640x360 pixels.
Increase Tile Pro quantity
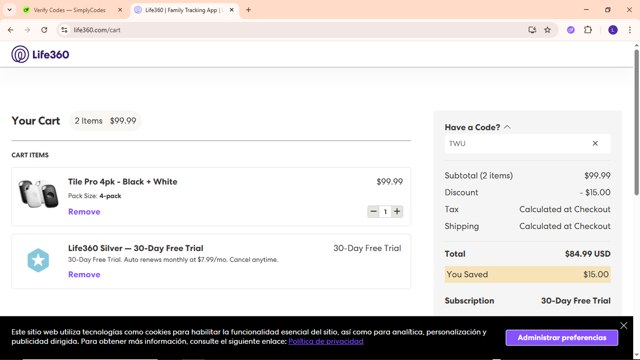(x=397, y=211)
